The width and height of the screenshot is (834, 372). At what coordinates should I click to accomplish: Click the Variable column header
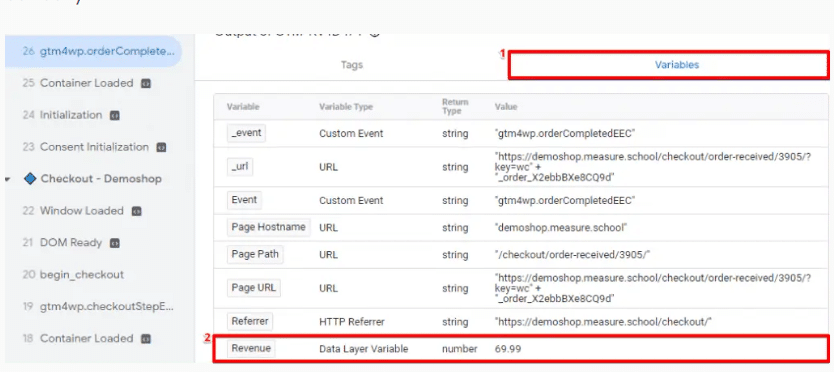pos(243,106)
